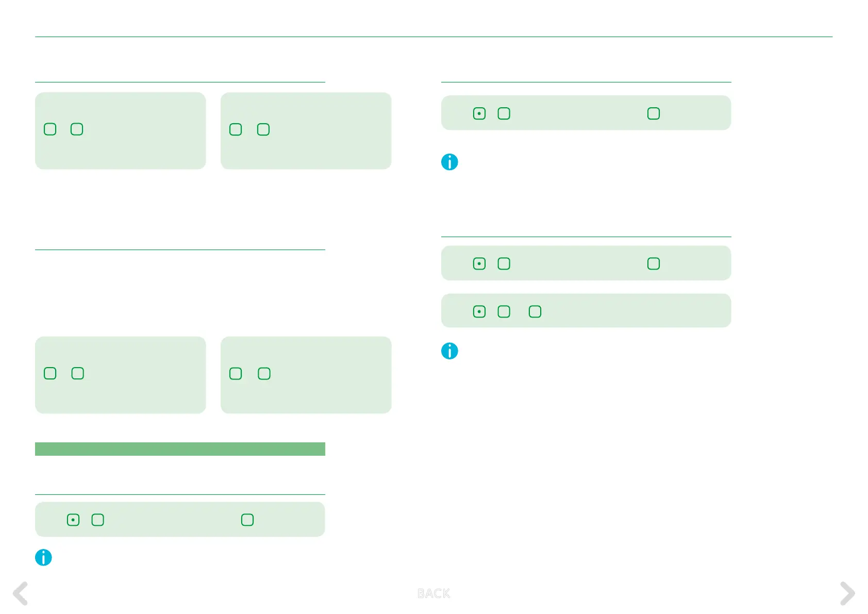Toggle dotted checkbox in the three-adjacent-checkbox row
868x614 pixels.
pos(479,311)
